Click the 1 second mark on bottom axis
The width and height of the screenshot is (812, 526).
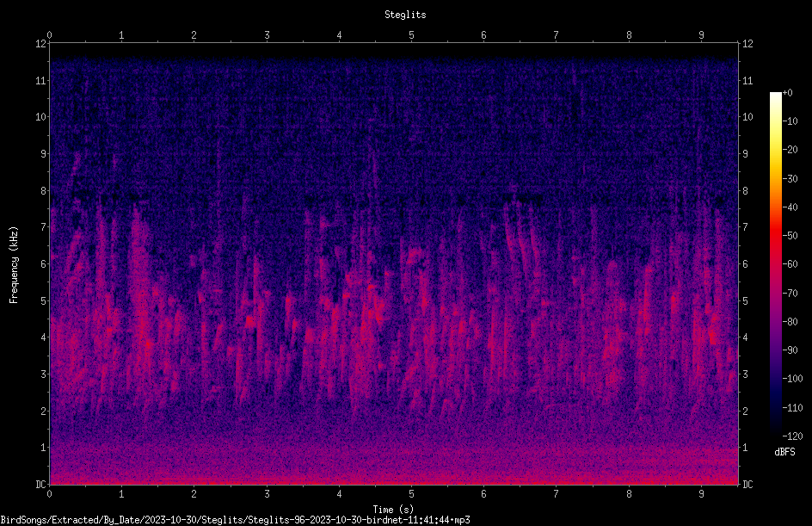pos(121,494)
